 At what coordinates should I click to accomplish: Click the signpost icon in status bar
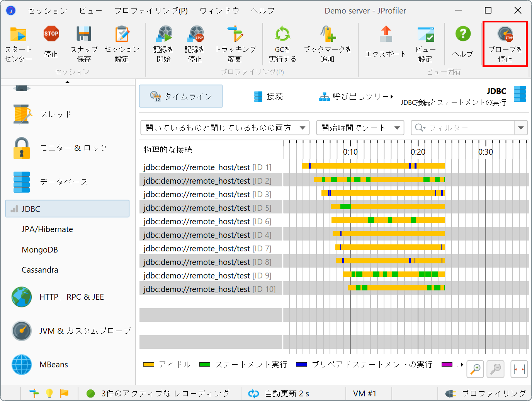(34, 393)
